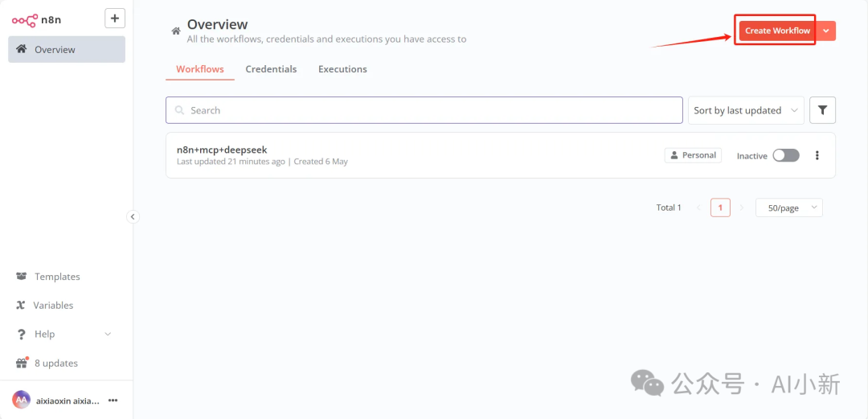
Task: Click the gift updates icon
Action: tap(21, 363)
